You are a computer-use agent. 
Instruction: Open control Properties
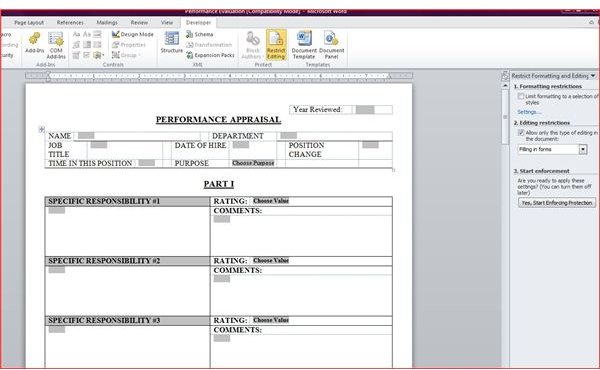tap(129, 45)
